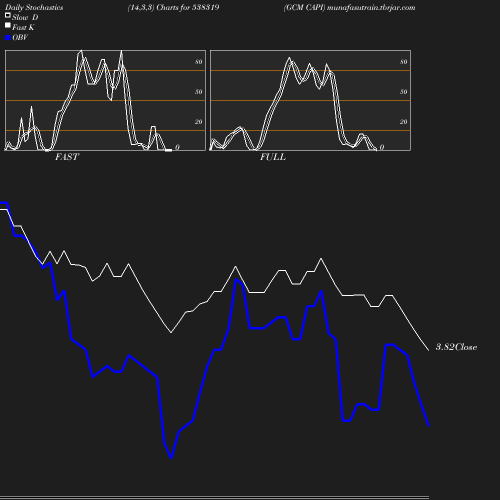Click the Fast K legend swatch

pos(8,25)
